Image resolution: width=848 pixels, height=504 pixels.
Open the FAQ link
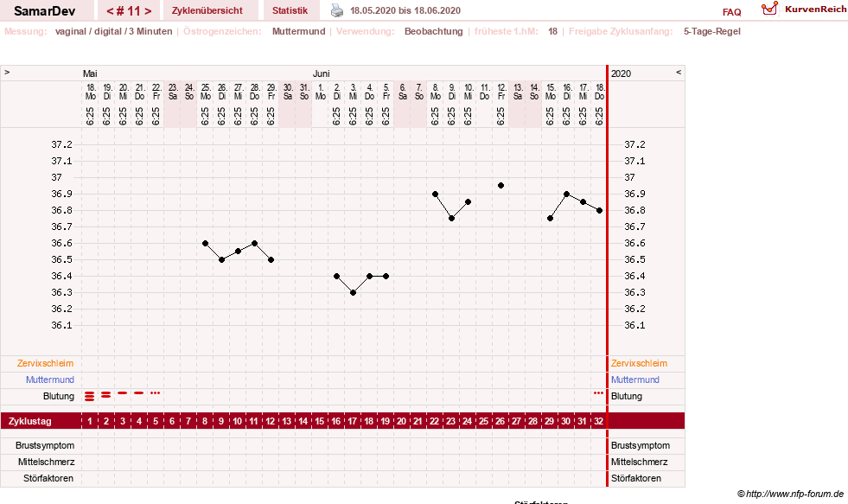pos(731,12)
